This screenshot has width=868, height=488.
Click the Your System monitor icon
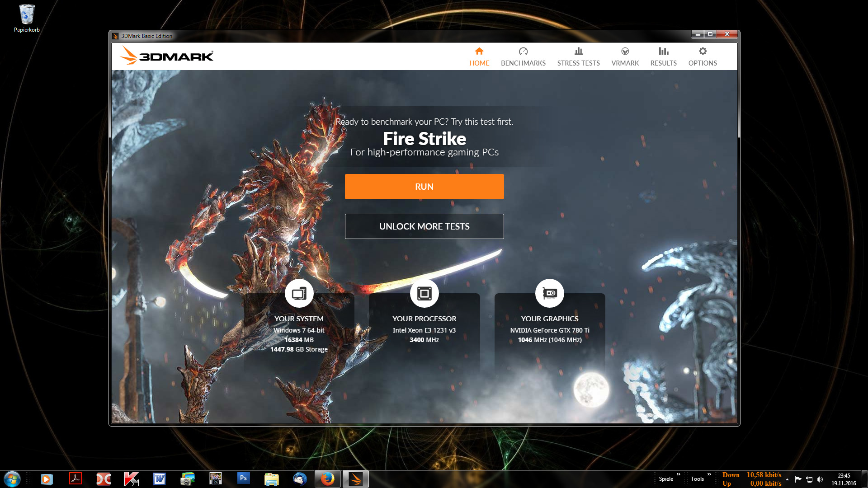[299, 294]
